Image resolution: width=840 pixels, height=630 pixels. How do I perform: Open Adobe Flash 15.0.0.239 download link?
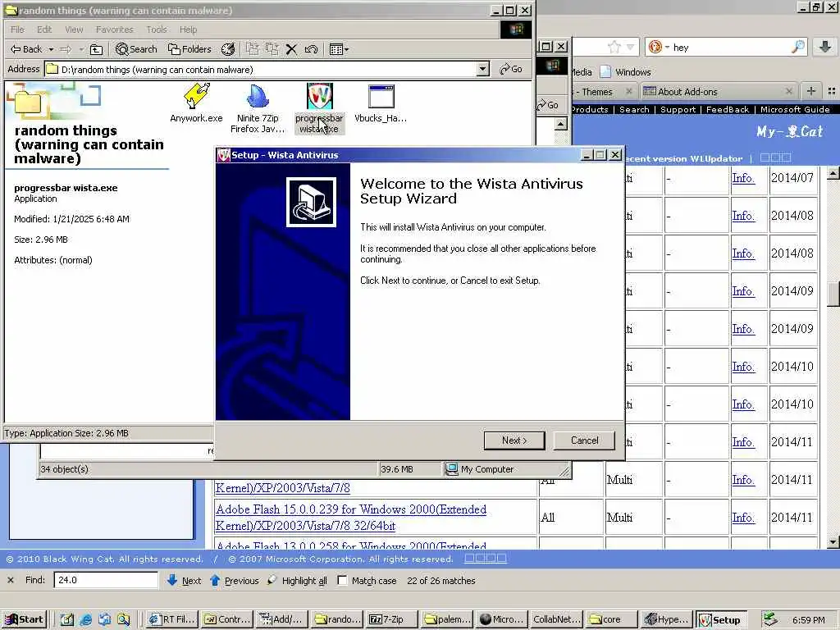pos(351,518)
